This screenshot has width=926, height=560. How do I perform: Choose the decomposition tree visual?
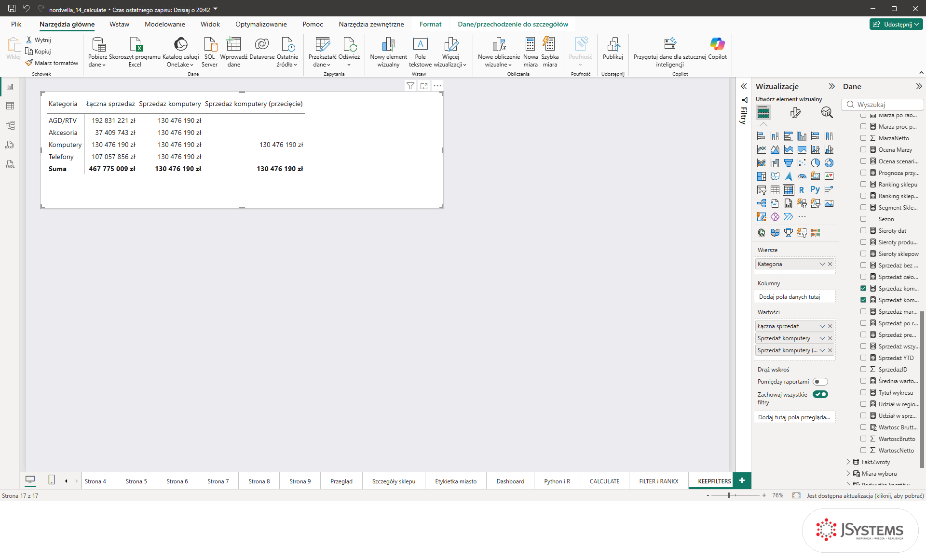pyautogui.click(x=761, y=203)
